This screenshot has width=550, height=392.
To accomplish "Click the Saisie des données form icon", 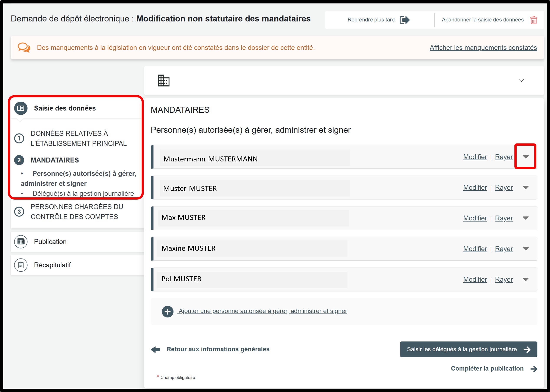I will click(21, 108).
